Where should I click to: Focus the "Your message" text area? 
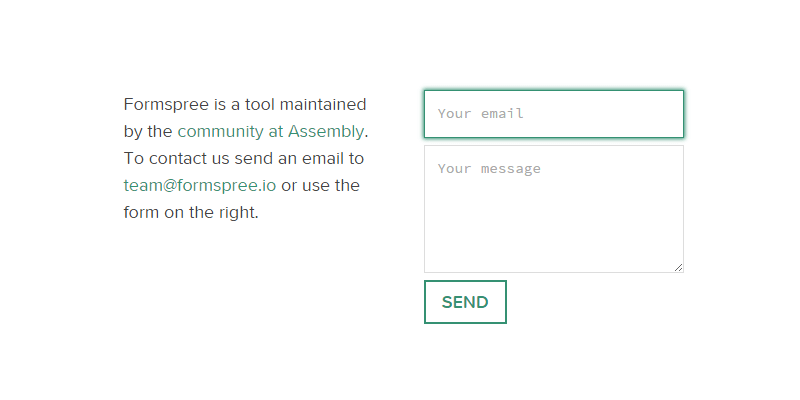553,208
